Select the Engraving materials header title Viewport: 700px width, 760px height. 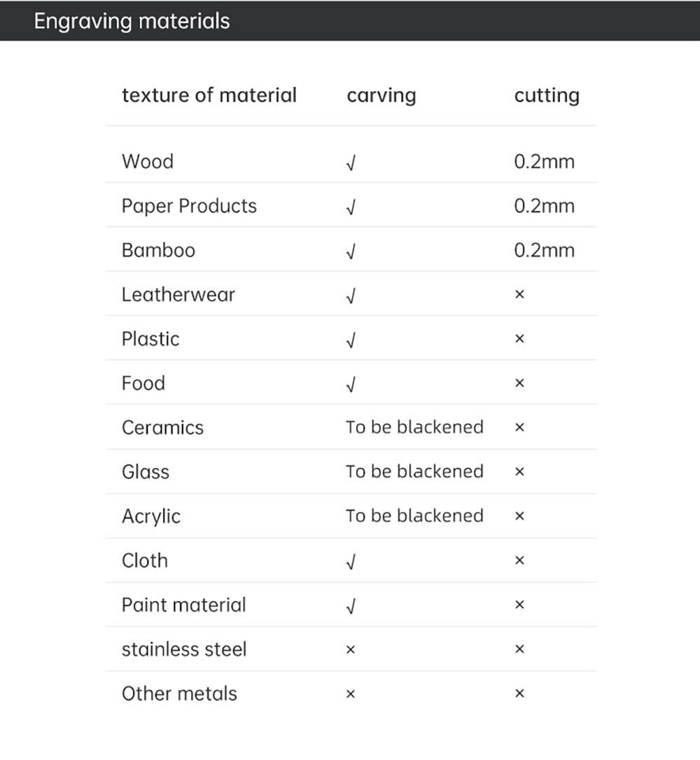(132, 21)
